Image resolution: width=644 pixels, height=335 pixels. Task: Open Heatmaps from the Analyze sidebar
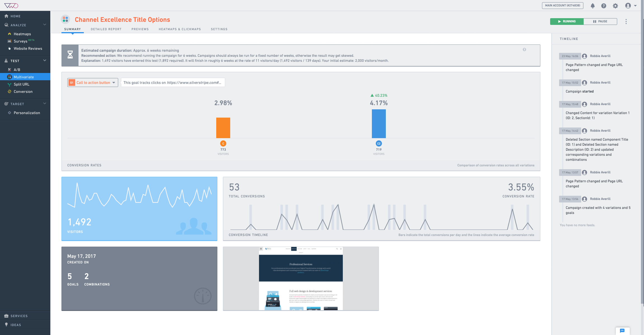point(22,34)
